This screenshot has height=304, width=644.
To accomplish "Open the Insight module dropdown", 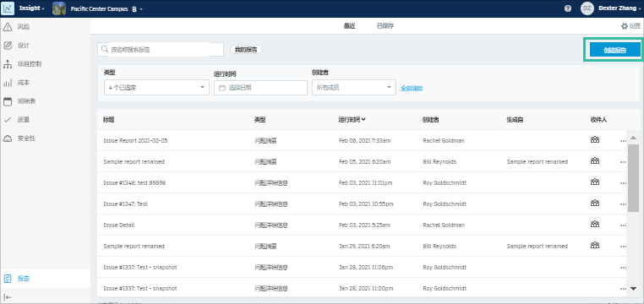I will tap(31, 8).
